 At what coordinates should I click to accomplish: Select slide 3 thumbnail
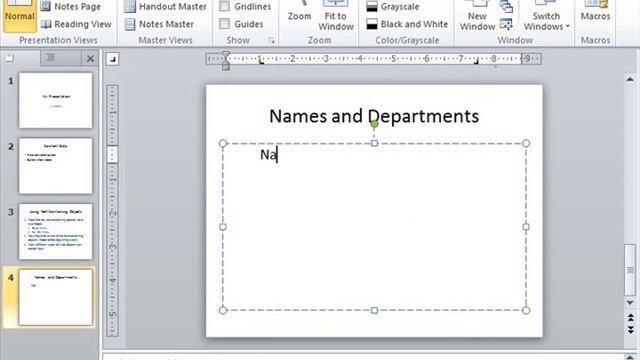pos(56,231)
